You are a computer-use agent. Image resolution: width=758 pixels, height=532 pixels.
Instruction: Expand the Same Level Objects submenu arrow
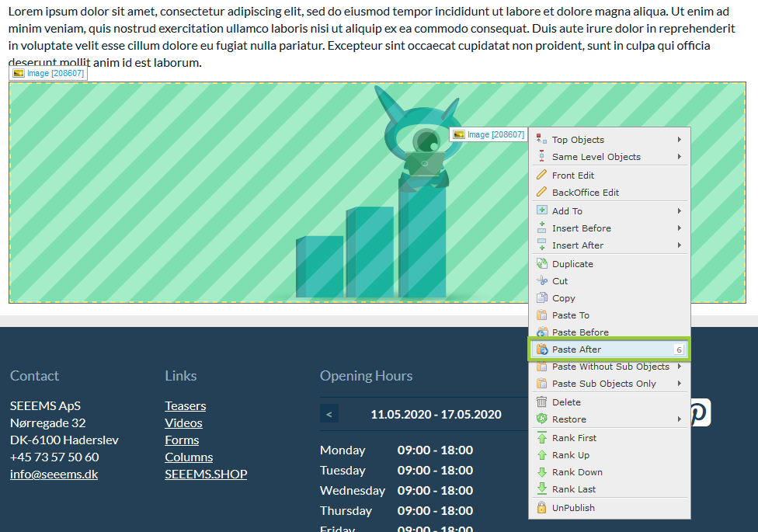click(680, 157)
